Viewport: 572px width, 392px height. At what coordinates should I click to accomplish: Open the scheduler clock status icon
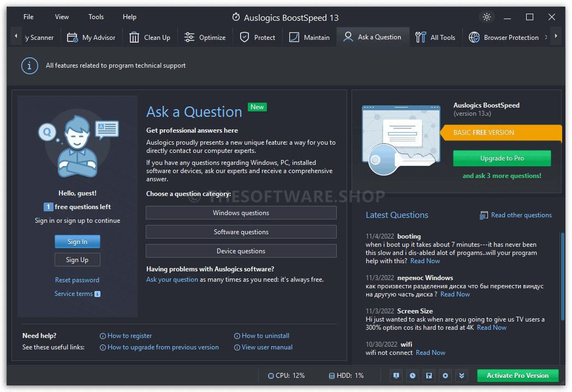tap(413, 376)
